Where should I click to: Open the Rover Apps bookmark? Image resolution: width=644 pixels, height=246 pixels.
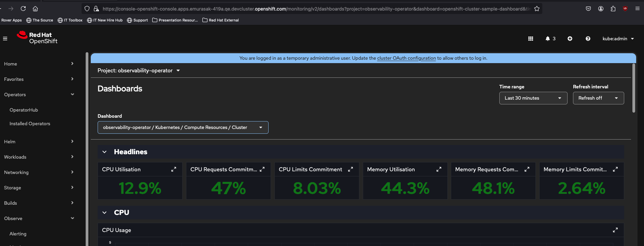point(12,20)
